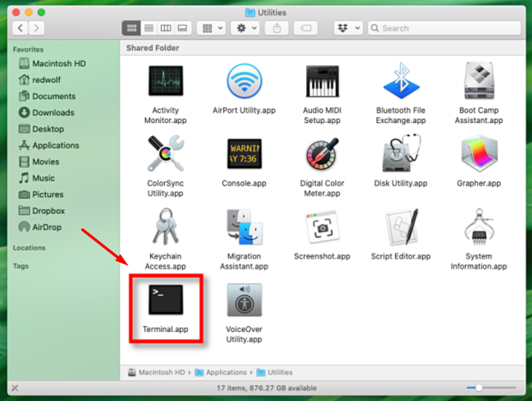The image size is (532, 401).
Task: Select Digital Color Meter.app icon
Action: [x=322, y=154]
